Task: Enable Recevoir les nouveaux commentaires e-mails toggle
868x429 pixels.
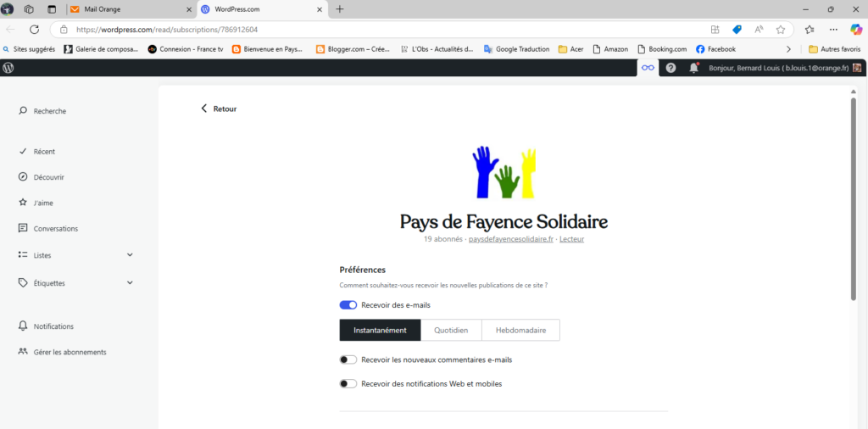Action: coord(348,359)
